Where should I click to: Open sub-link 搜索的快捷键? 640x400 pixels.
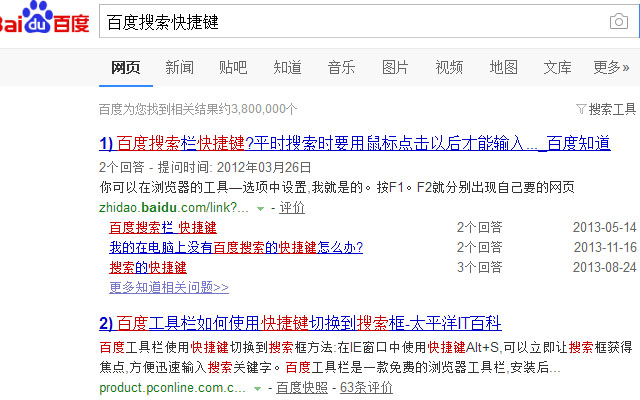coord(148,267)
